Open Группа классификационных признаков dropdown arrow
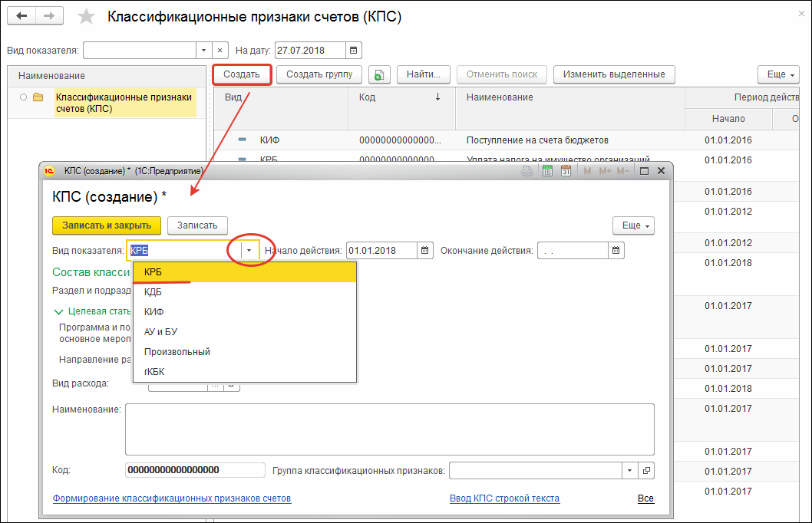Image resolution: width=812 pixels, height=523 pixels. pos(629,470)
